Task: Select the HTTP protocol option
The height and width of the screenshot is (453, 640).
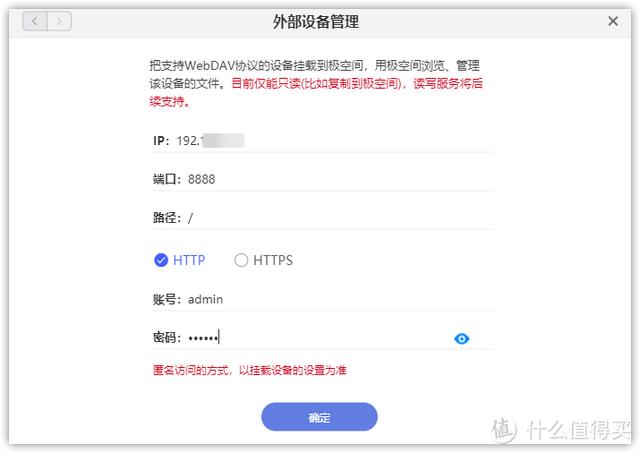Action: pos(160,260)
